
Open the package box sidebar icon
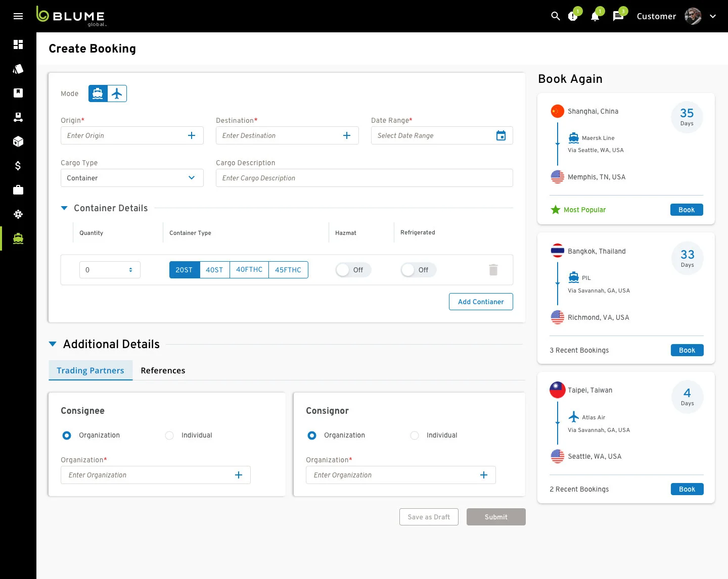[x=18, y=141]
